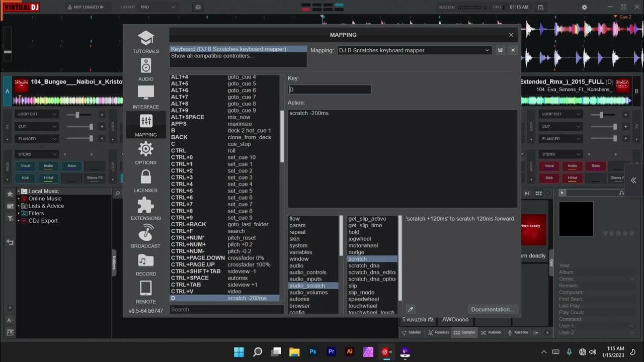The image size is (644, 362).
Task: Open the Interface settings section
Action: coord(146,97)
